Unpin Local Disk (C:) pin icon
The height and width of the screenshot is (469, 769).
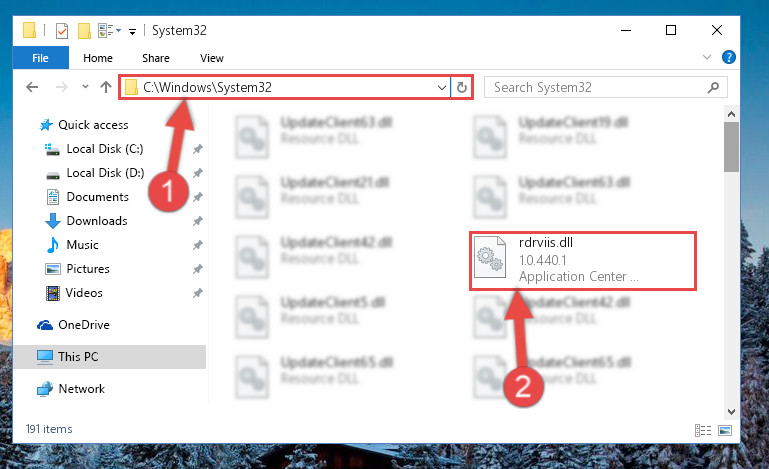click(198, 149)
